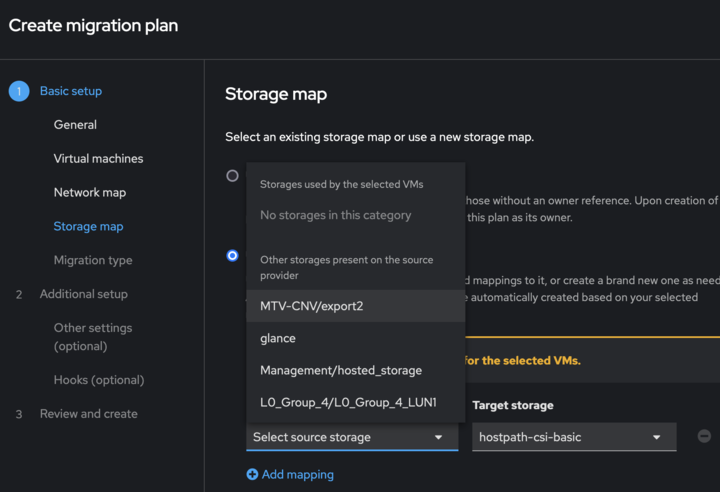720x492 pixels.
Task: Select the new storage map radio button
Action: [x=233, y=256]
